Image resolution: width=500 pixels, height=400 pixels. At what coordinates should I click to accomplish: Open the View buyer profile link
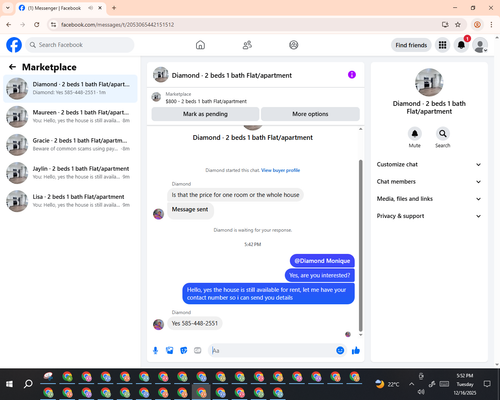(280, 170)
